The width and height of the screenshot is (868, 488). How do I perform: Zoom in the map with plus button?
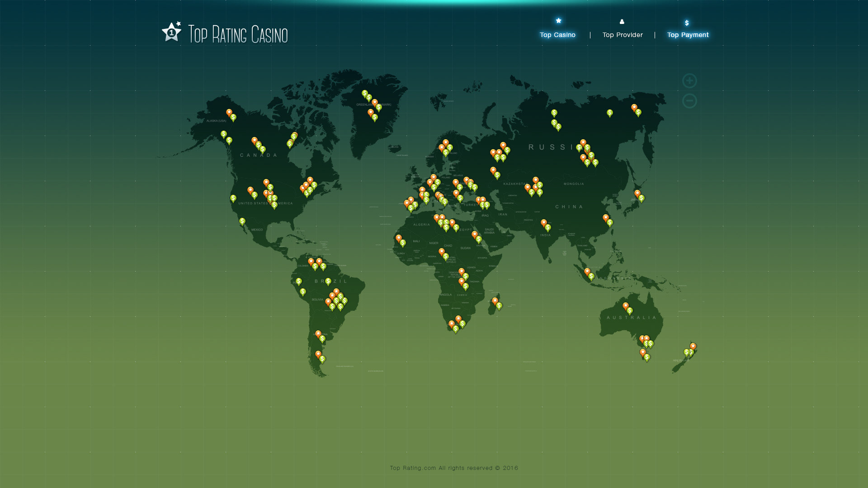point(689,81)
